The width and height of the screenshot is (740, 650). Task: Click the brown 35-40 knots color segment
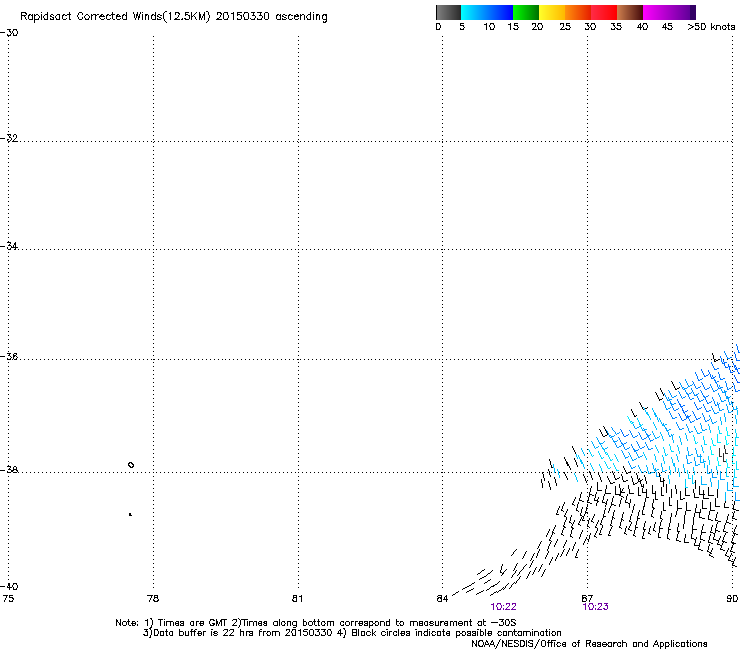(x=630, y=12)
